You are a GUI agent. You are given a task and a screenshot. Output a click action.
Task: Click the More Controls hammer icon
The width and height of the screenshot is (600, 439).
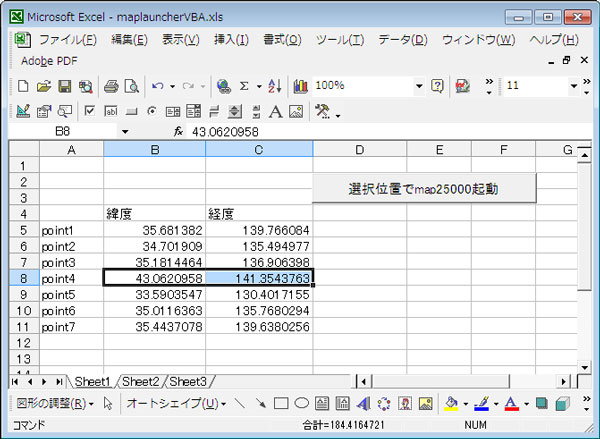(322, 111)
